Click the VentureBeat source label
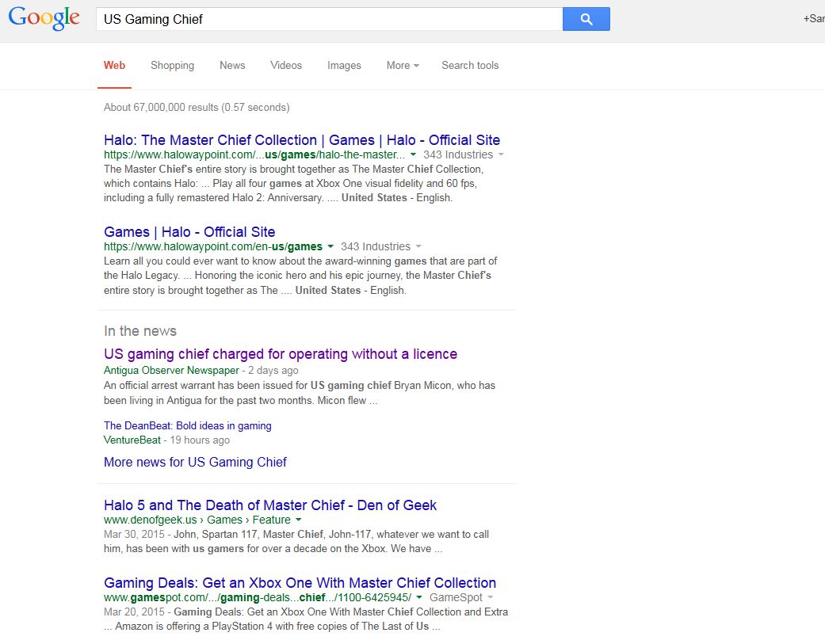Screen dimensions: 825x644 click(x=132, y=440)
